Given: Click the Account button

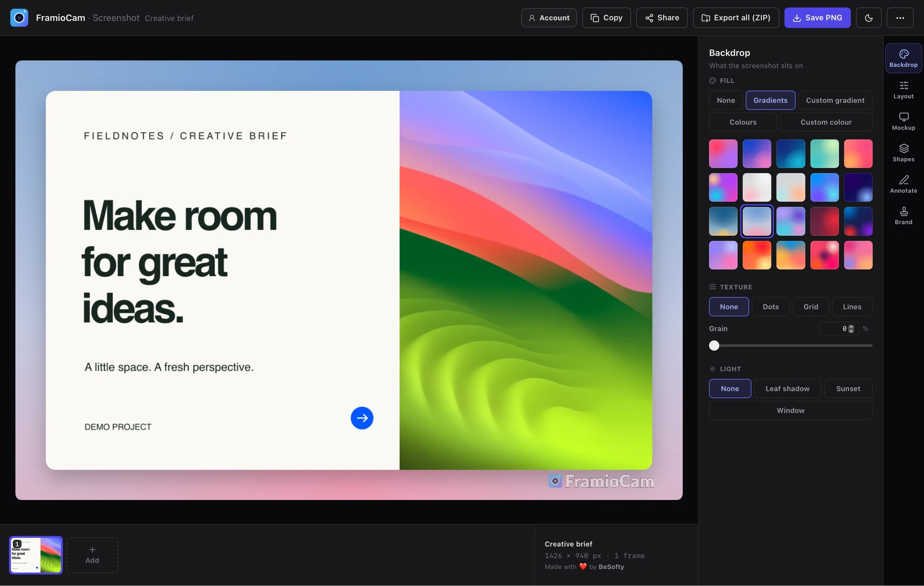Looking at the screenshot, I should click(x=549, y=18).
